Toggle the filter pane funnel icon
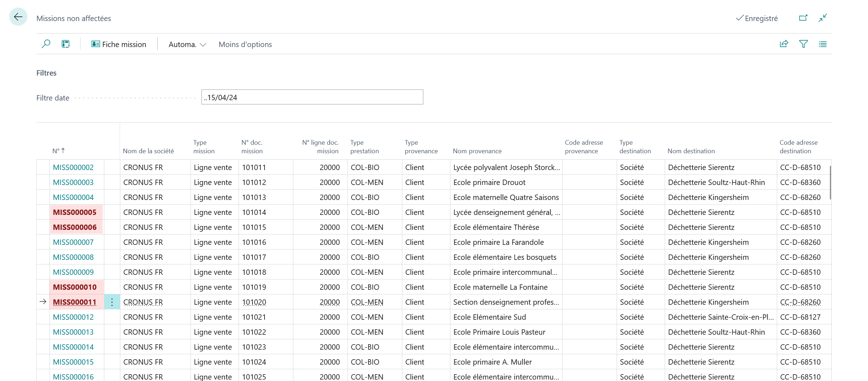Screen dimensions: 868x381 tap(804, 44)
